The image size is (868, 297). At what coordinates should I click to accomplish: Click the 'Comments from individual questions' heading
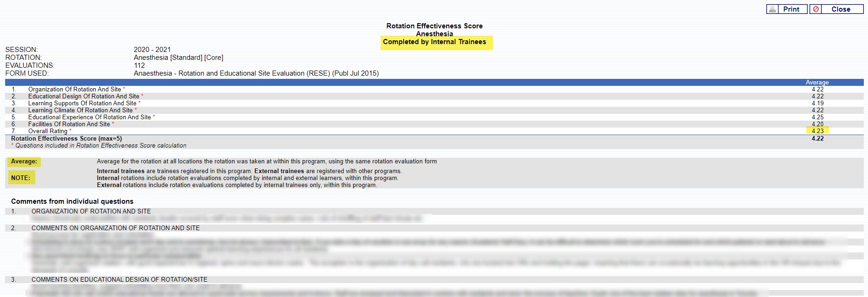pyautogui.click(x=72, y=201)
